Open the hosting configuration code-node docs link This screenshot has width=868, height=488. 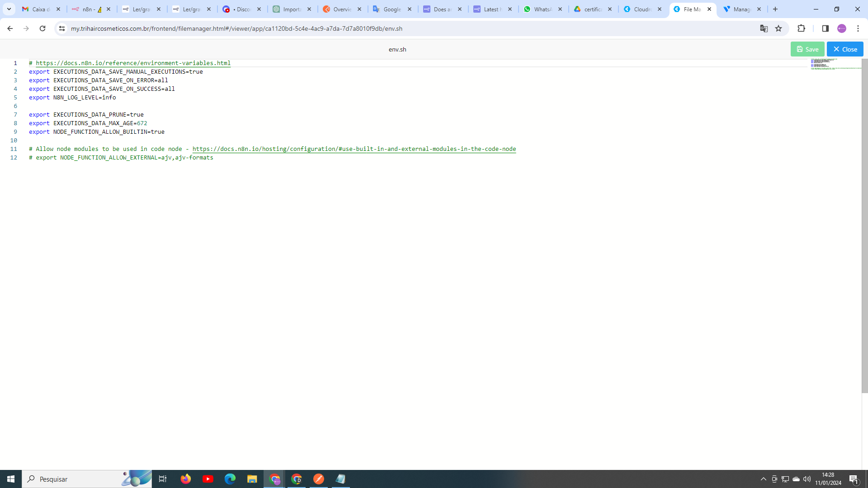point(354,149)
